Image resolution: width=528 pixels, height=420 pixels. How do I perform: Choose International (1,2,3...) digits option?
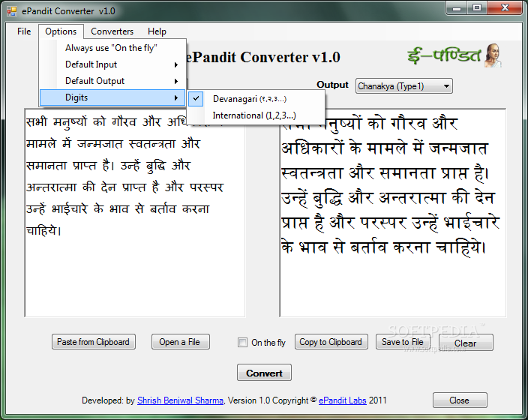[256, 115]
